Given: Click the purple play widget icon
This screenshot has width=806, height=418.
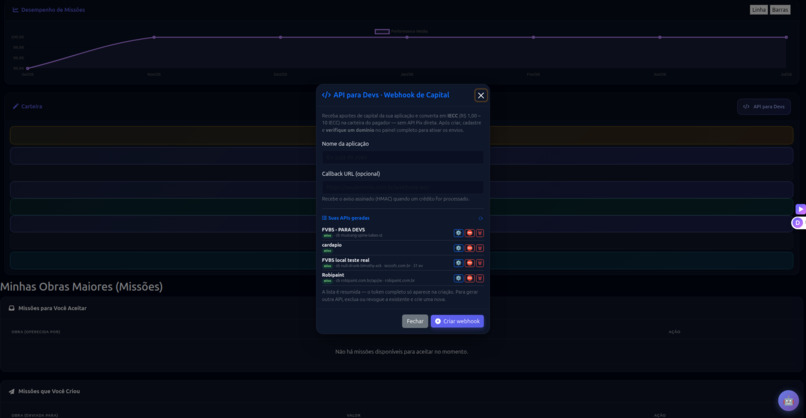Looking at the screenshot, I should point(800,209).
